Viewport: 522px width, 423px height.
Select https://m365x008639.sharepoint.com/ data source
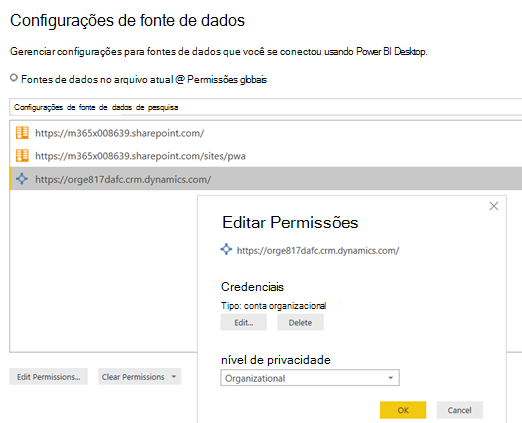coord(266,133)
